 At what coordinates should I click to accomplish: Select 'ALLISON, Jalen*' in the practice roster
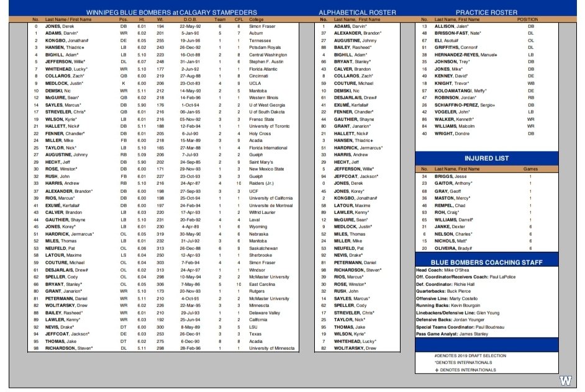[451, 27]
